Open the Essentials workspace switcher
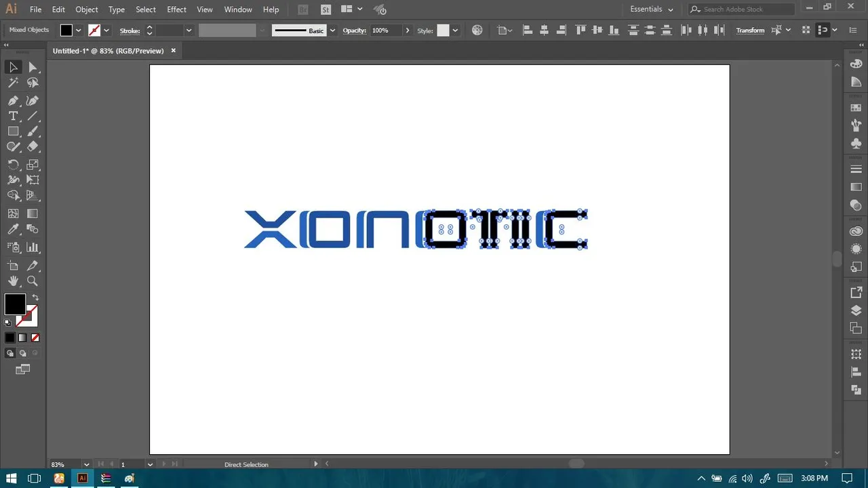Screen dimensions: 868x488 [x=652, y=9]
